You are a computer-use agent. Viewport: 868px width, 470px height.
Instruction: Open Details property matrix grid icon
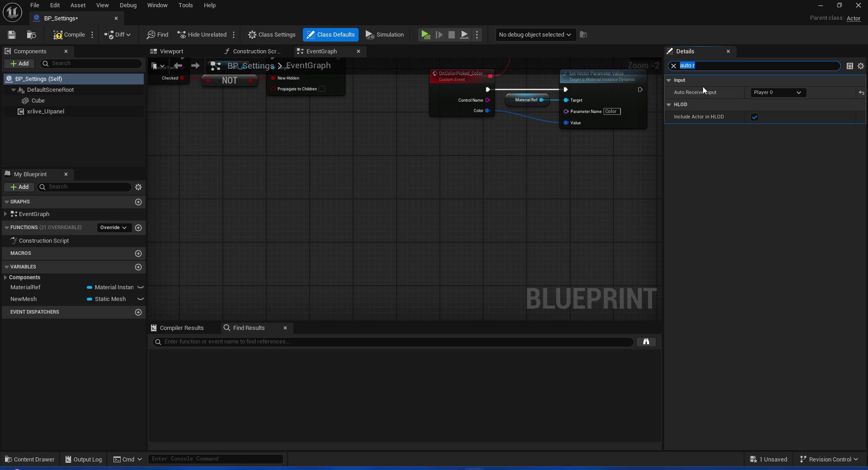849,66
